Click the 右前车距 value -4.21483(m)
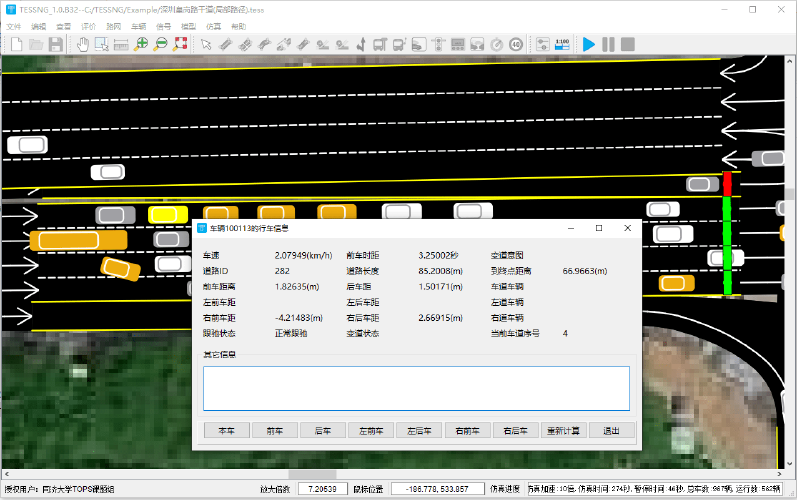797x500 pixels. coord(299,318)
